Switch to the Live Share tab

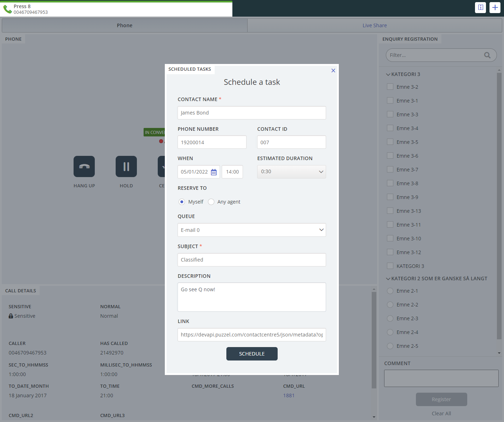(x=375, y=25)
